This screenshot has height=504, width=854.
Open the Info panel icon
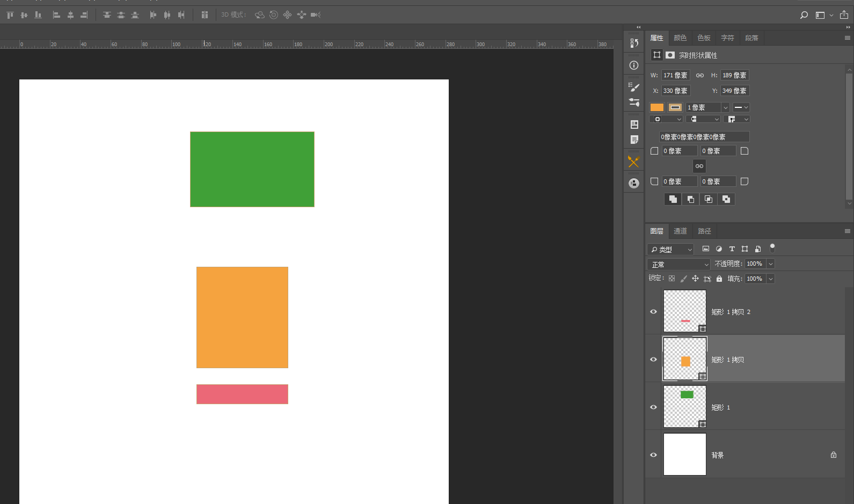pyautogui.click(x=634, y=65)
